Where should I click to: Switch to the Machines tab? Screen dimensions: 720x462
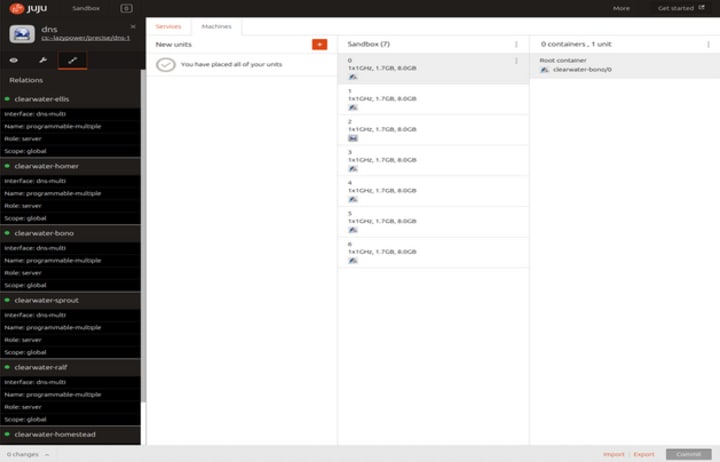tap(216, 27)
